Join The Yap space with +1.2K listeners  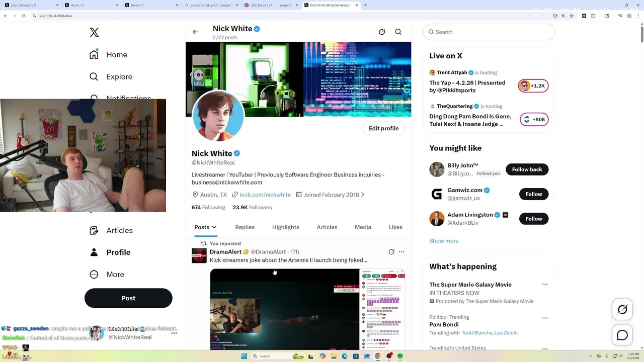tap(533, 85)
